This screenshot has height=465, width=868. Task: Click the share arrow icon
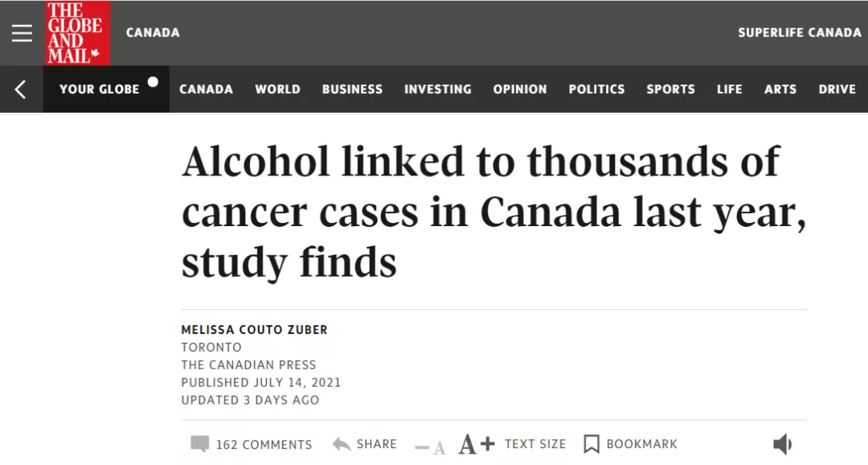point(342,444)
